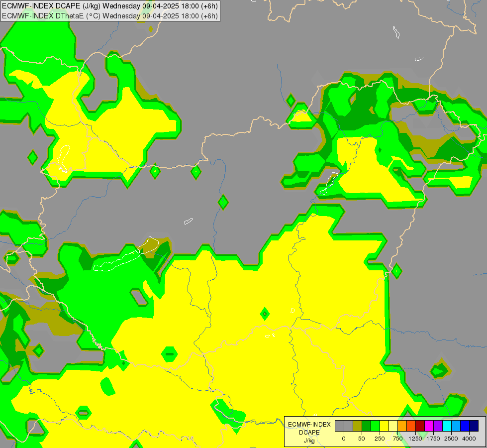Screen dimensions: 487x448
Task: Pick the bright yellow legend swatch
Action: pyautogui.click(x=384, y=426)
